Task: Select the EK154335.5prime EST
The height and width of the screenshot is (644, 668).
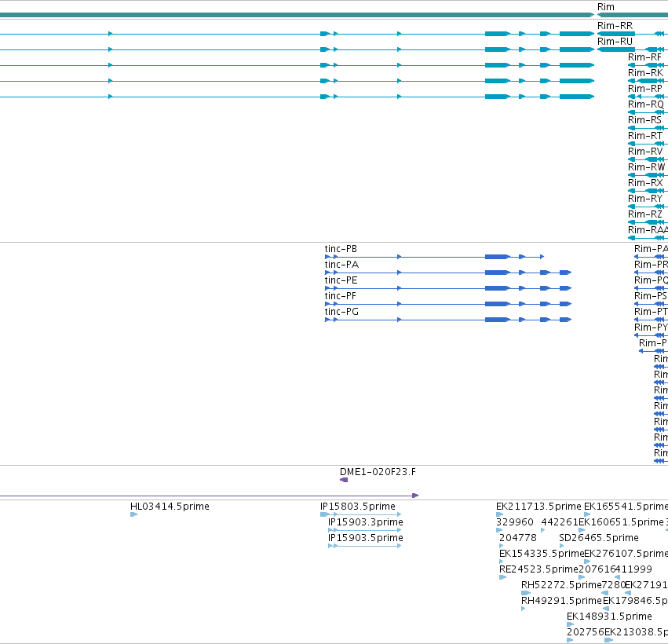Action: (x=542, y=554)
